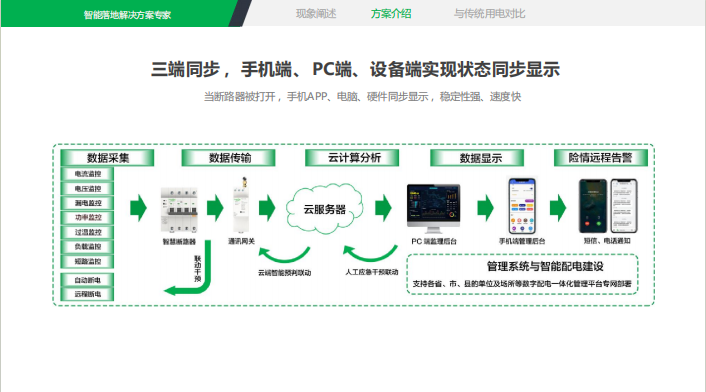Click the communication gateway device image

(240, 205)
